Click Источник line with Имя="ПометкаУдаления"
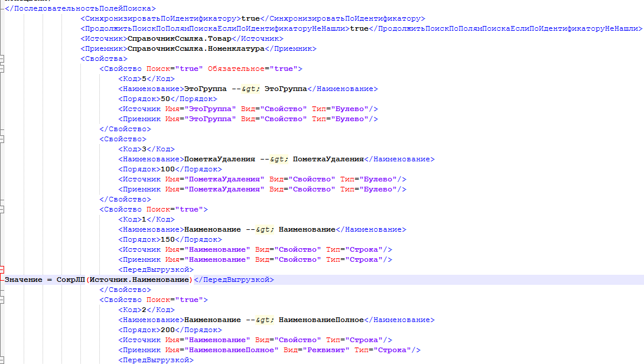 point(262,179)
